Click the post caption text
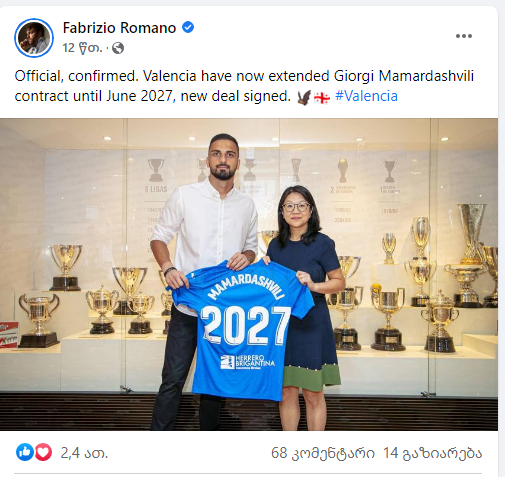 pyautogui.click(x=244, y=86)
